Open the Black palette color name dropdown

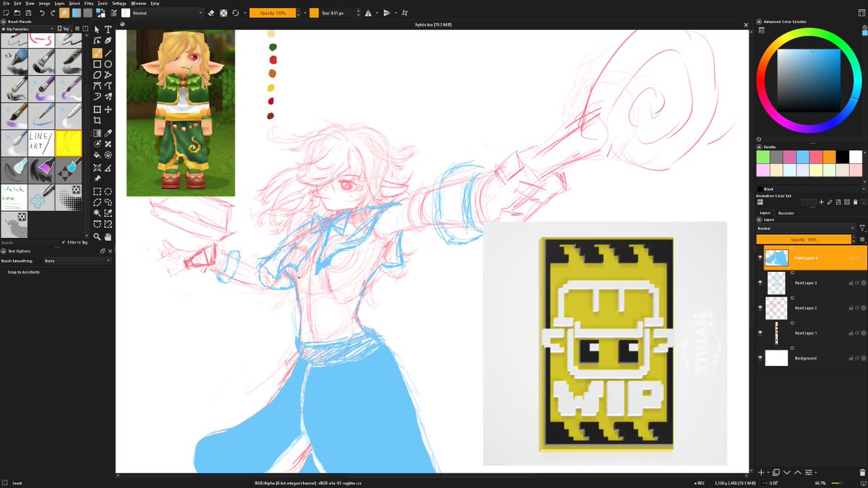pyautogui.click(x=810, y=189)
